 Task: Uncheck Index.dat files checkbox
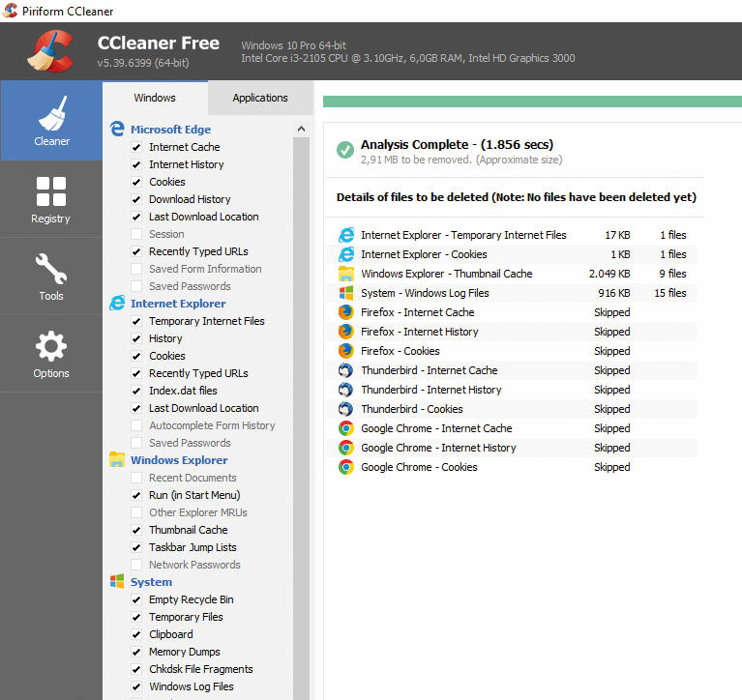136,391
